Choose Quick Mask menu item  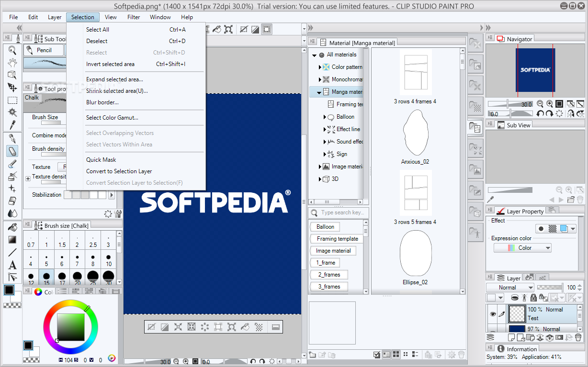click(x=136, y=160)
